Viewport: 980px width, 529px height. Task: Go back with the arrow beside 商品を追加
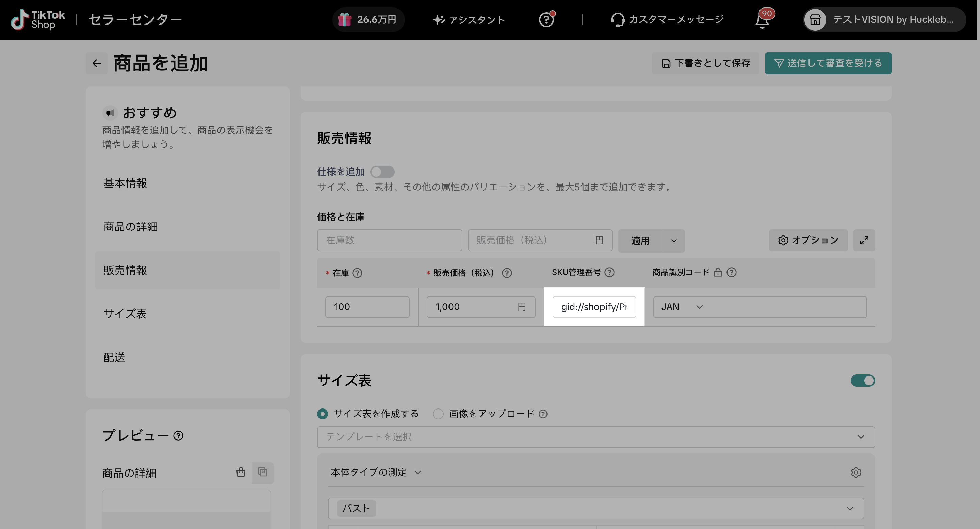pos(97,63)
